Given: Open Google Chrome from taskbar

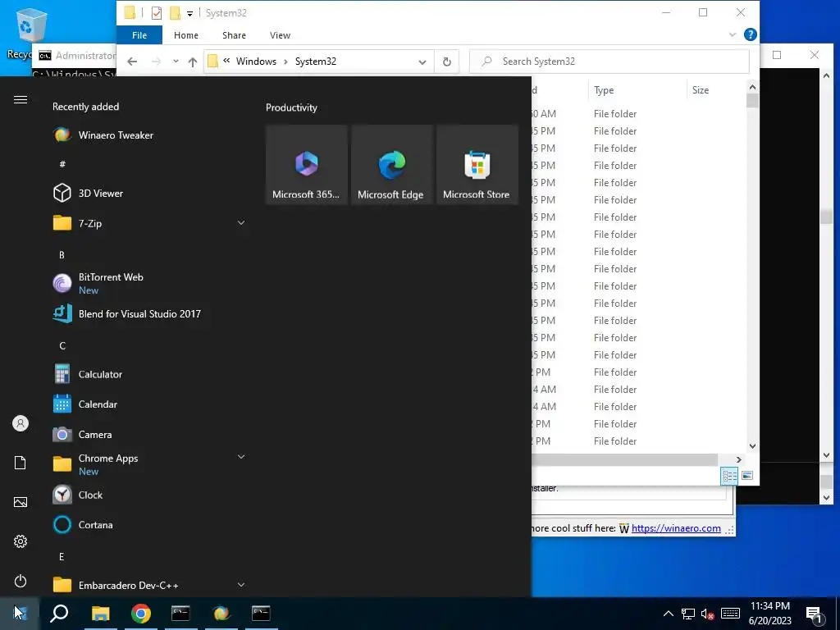Looking at the screenshot, I should pos(141,613).
